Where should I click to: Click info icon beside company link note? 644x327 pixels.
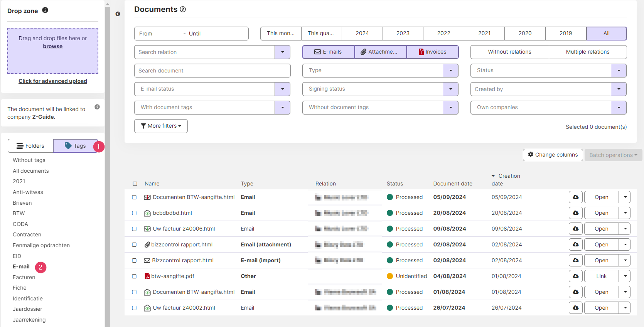coord(97,107)
